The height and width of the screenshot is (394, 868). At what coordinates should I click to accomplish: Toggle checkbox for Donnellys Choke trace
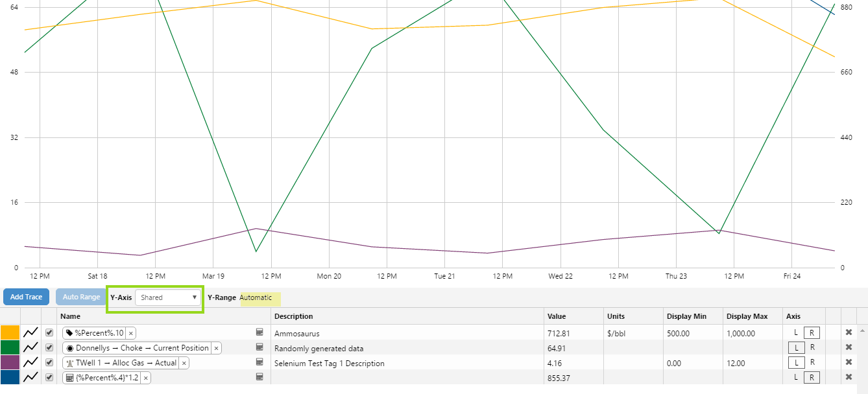point(49,348)
